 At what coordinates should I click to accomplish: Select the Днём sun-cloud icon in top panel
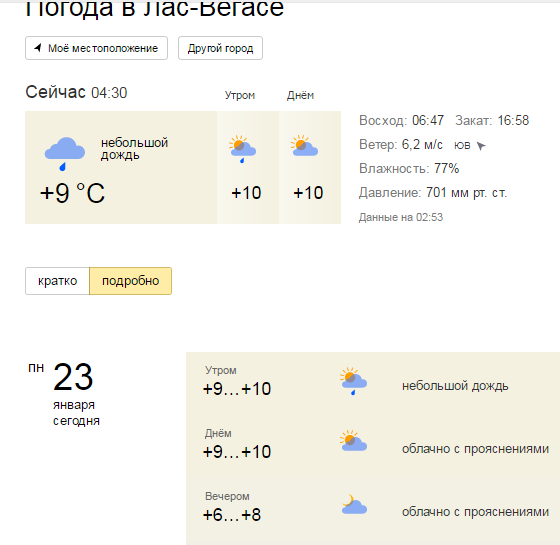coord(304,146)
